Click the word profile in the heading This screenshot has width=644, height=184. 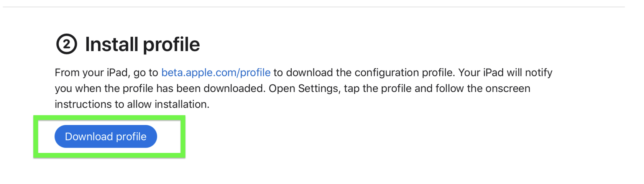pyautogui.click(x=171, y=45)
